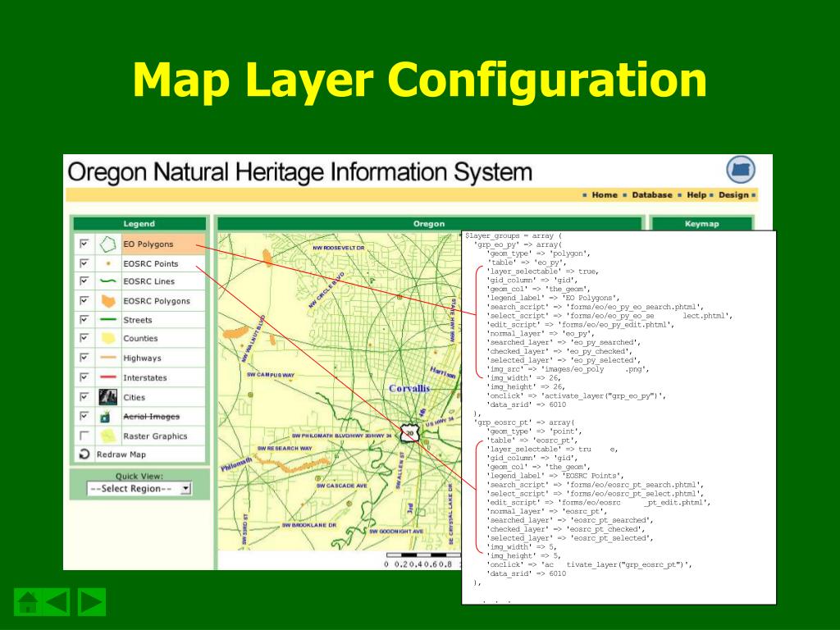Disable the Highways layer checkbox
Screen dimensions: 840x630
tap(84, 358)
